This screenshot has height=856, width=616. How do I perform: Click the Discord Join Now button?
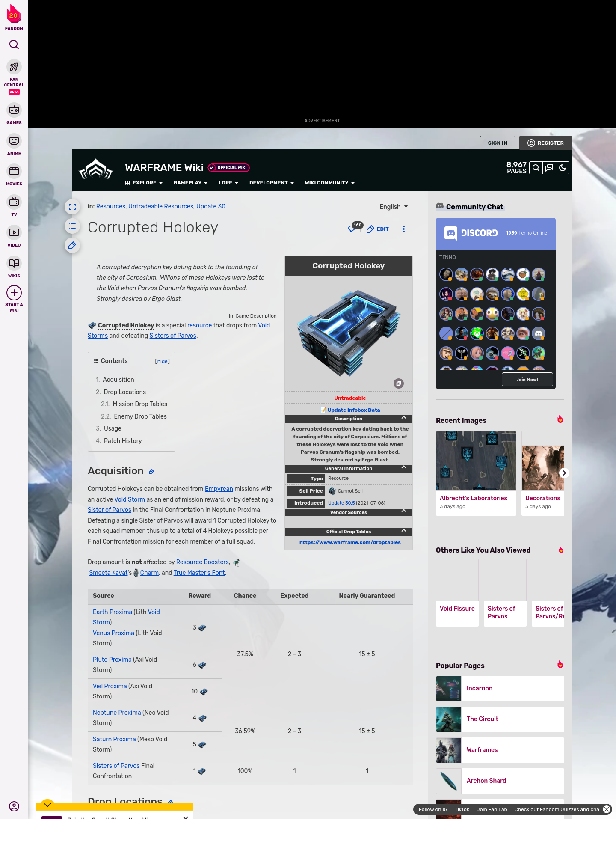[527, 380]
